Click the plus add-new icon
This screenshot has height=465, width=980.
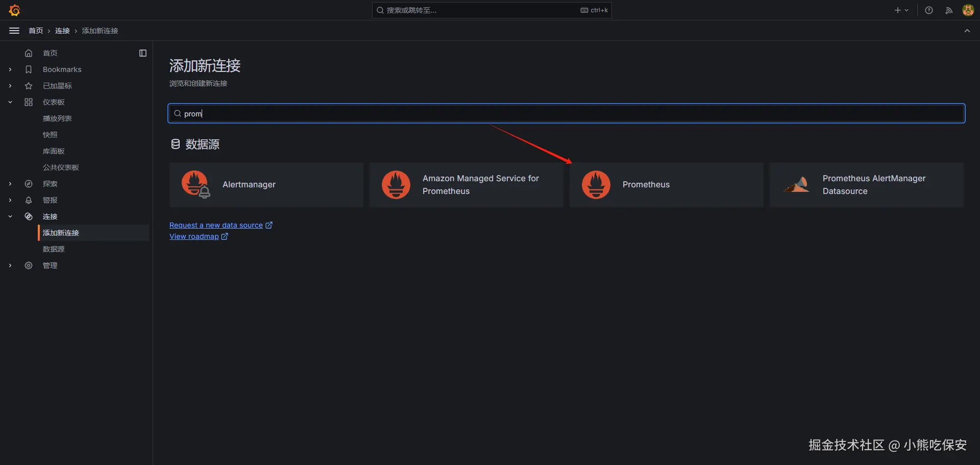click(x=897, y=10)
